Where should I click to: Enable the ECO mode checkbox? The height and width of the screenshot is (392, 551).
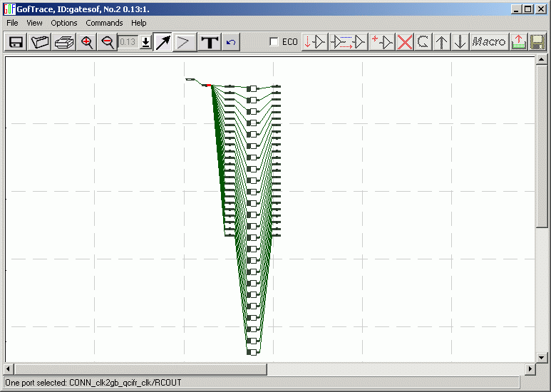[274, 41]
